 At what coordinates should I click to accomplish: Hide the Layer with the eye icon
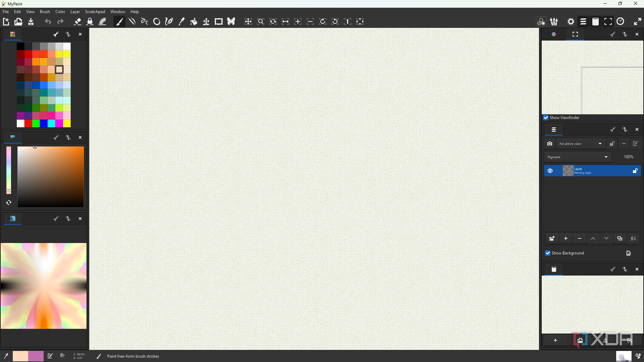coord(550,171)
